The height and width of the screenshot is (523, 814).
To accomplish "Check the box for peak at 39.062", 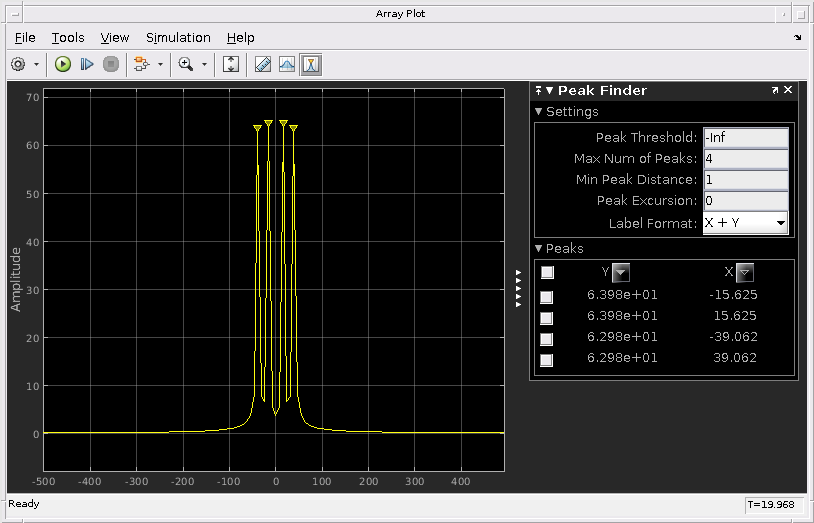I will [546, 360].
